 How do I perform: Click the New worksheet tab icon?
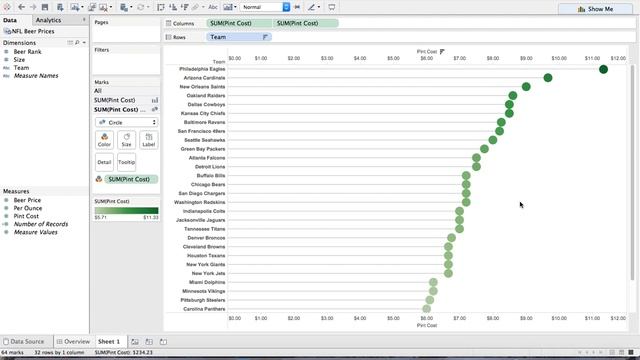coord(135,342)
